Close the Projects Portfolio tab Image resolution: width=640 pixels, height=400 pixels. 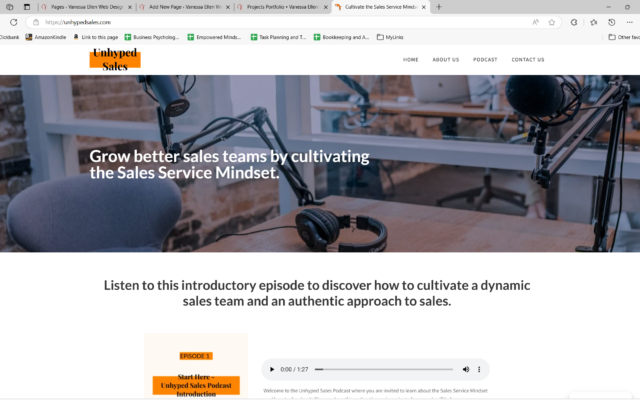click(x=326, y=7)
